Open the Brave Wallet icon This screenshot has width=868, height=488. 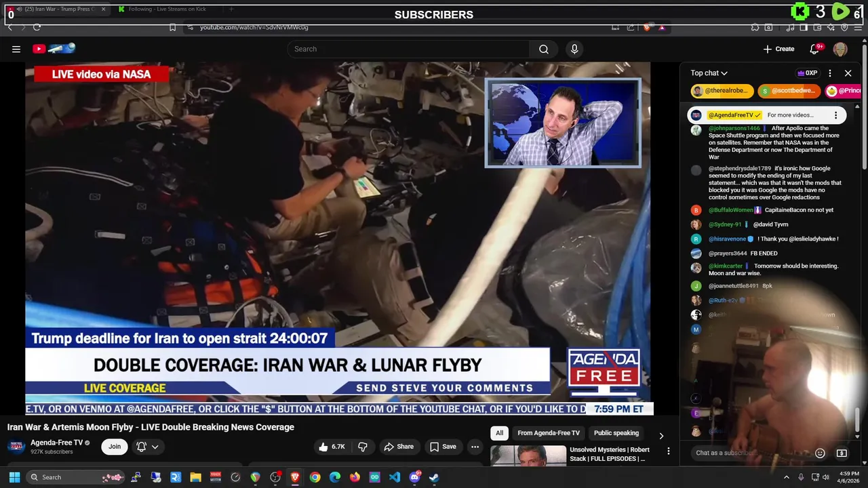point(818,27)
